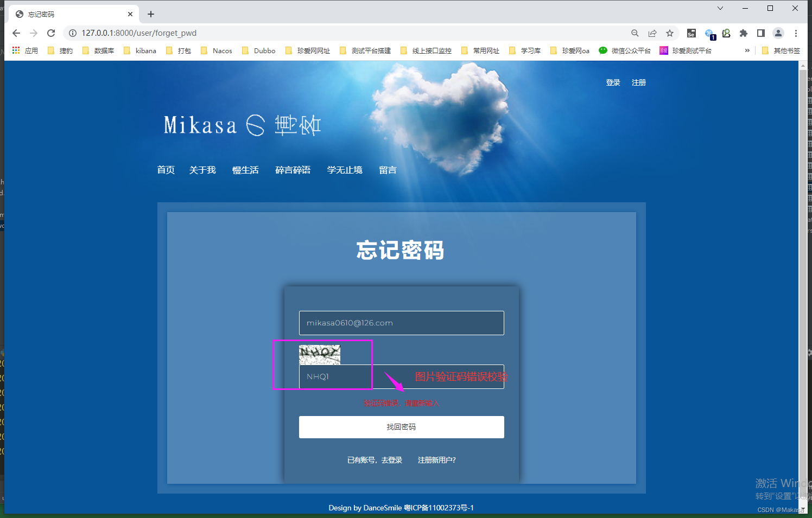Open the 珍爱测试平台 bookmark
The width and height of the screenshot is (812, 518).
pos(686,50)
